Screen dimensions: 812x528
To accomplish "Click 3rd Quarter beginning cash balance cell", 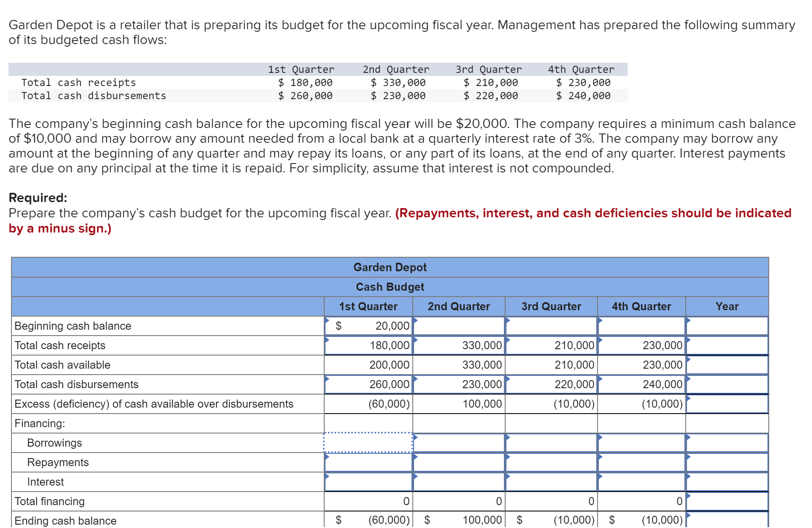I will pyautogui.click(x=551, y=326).
